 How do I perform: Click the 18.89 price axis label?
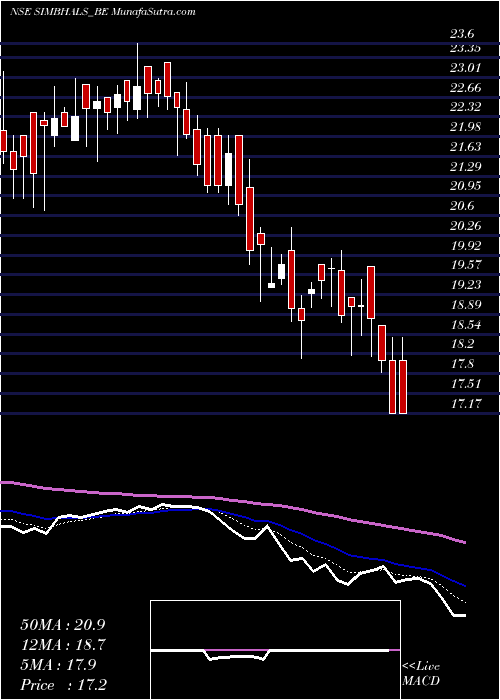466,304
